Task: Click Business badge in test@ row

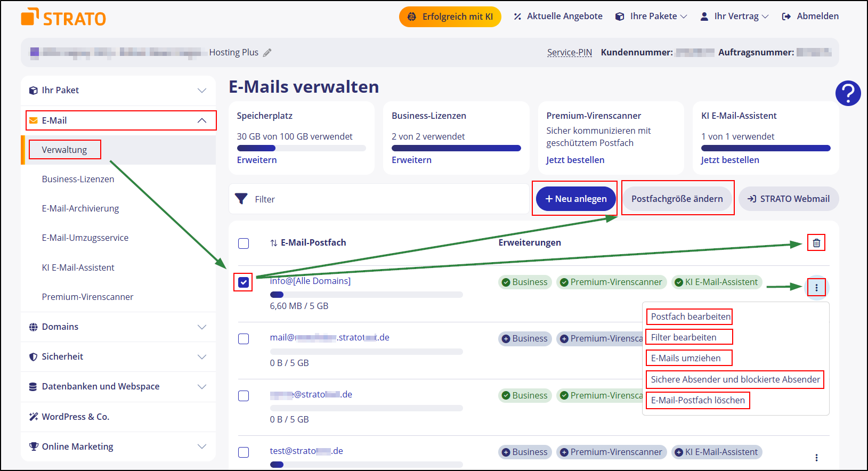Action: coord(525,452)
